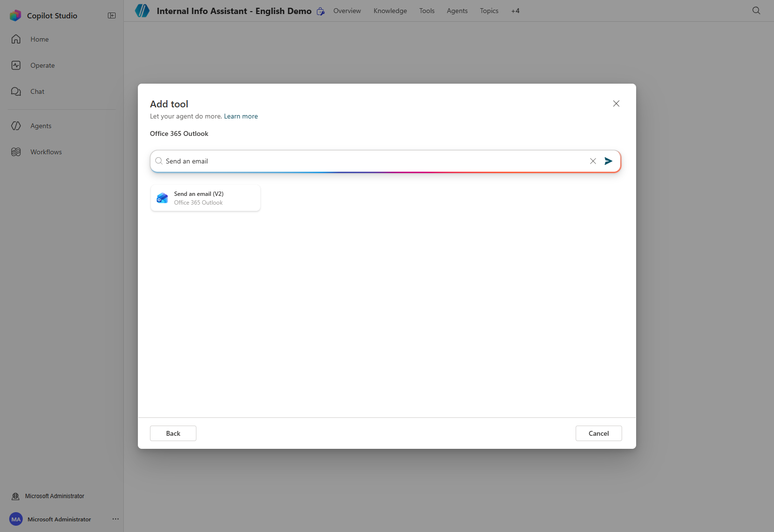Click the agent status icon next to the title
The height and width of the screenshot is (532, 774).
pos(320,11)
